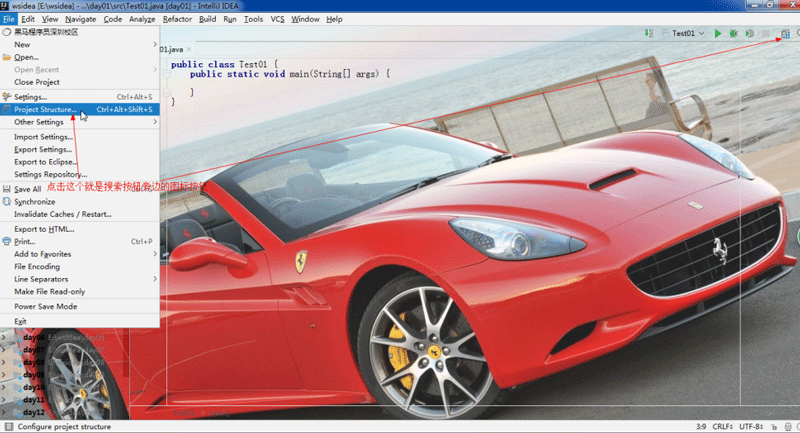The width and height of the screenshot is (800, 433).
Task: Toggle the read-only lock icon in status bar
Action: pos(773,425)
